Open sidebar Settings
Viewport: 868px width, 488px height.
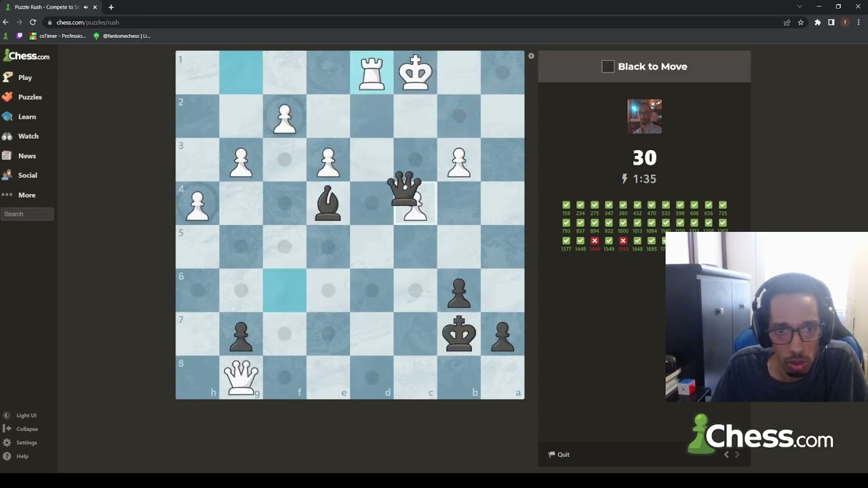(x=20, y=443)
